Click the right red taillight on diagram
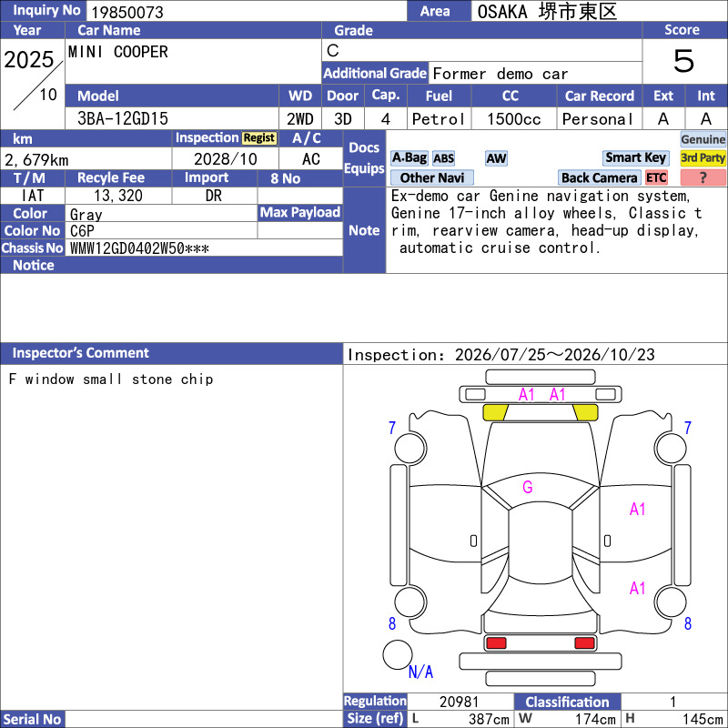Screen dimensions: 728x728 coord(584,643)
